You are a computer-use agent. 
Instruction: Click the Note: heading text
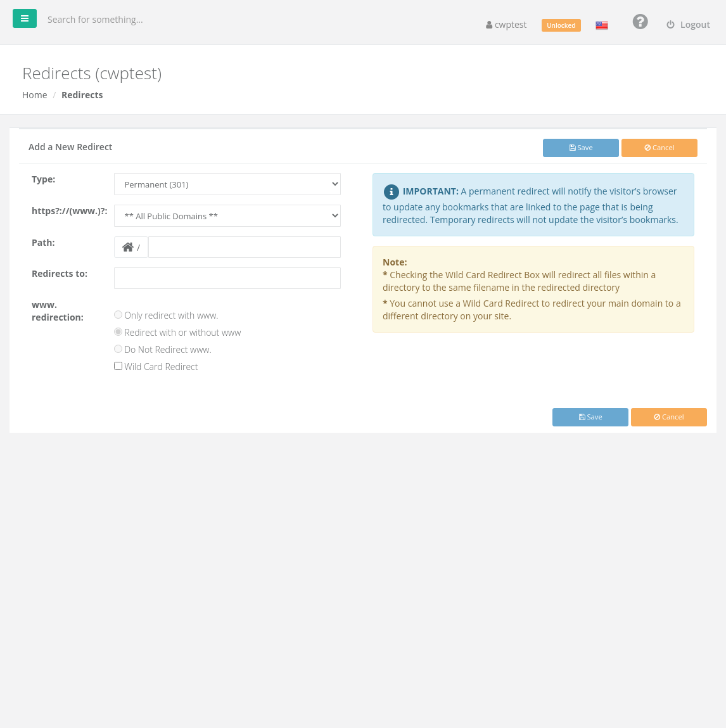(x=395, y=262)
